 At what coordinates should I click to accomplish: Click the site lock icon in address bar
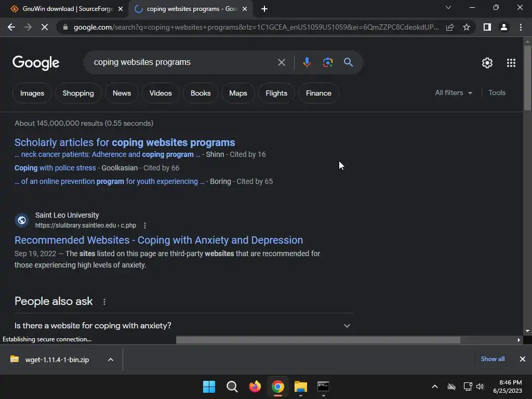click(x=65, y=27)
